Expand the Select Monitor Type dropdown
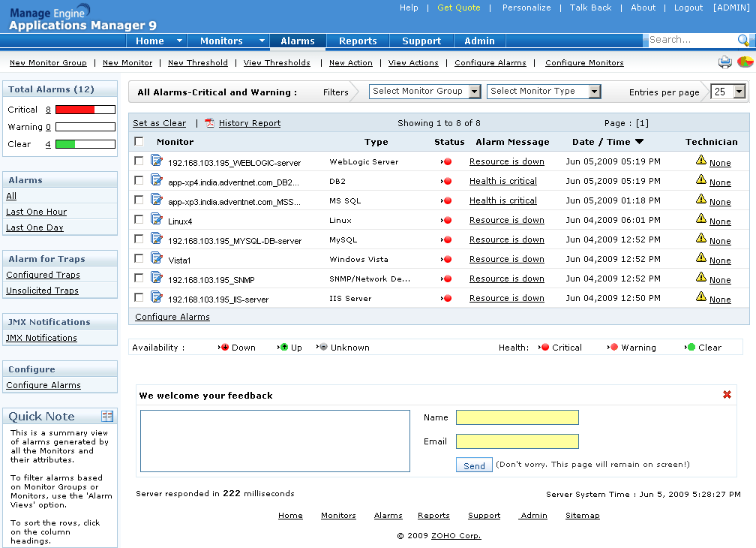 [544, 92]
